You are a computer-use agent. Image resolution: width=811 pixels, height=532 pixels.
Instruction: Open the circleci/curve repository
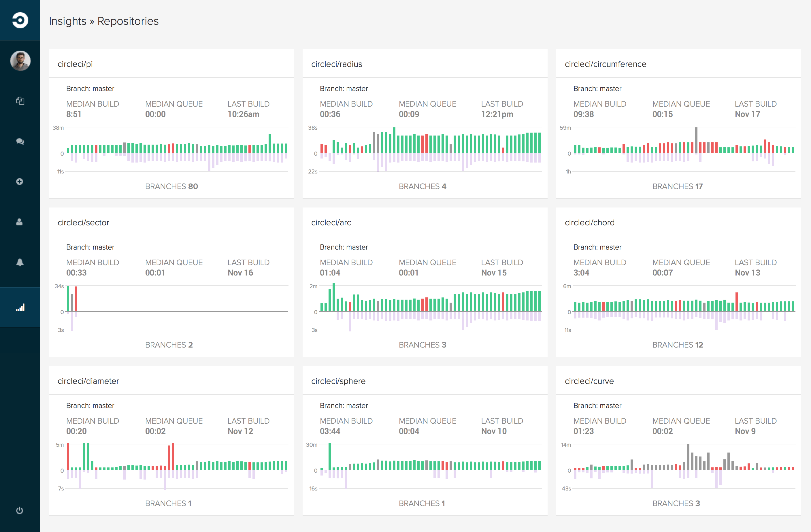click(x=589, y=381)
